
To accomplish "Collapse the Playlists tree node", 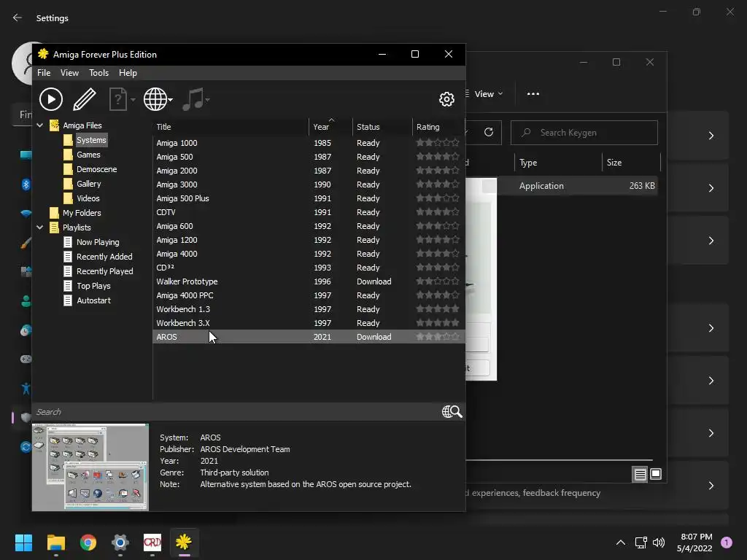I will tap(40, 227).
